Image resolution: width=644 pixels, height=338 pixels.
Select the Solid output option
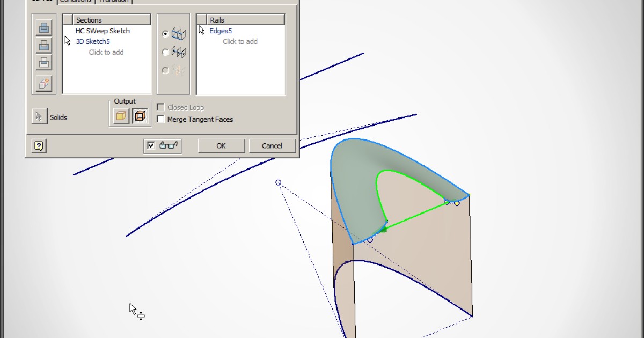[120, 116]
